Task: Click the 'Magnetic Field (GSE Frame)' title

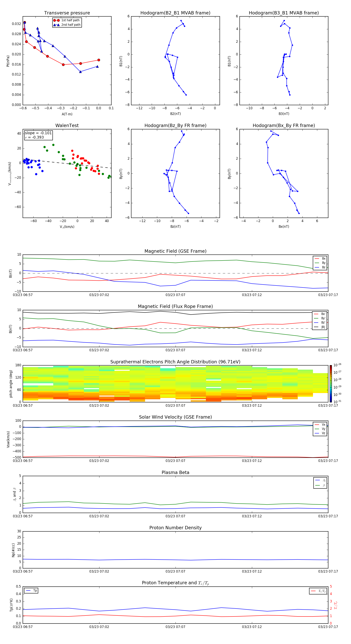Action: point(175,251)
